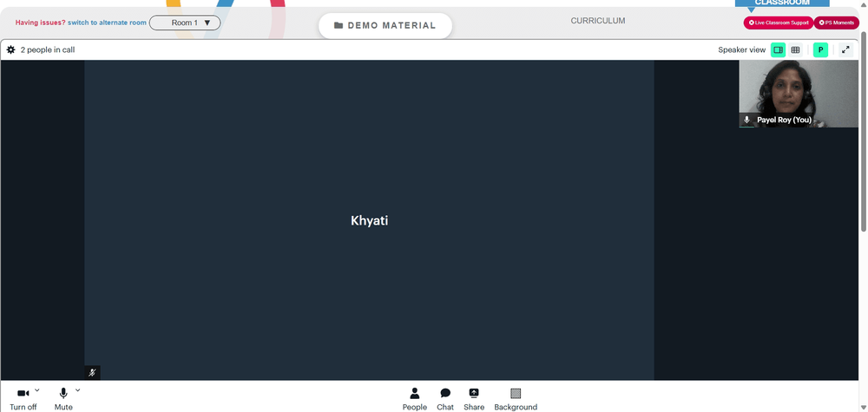Enter fullscreen with the expand arrows icon
Image resolution: width=868 pixels, height=412 pixels.
click(845, 49)
